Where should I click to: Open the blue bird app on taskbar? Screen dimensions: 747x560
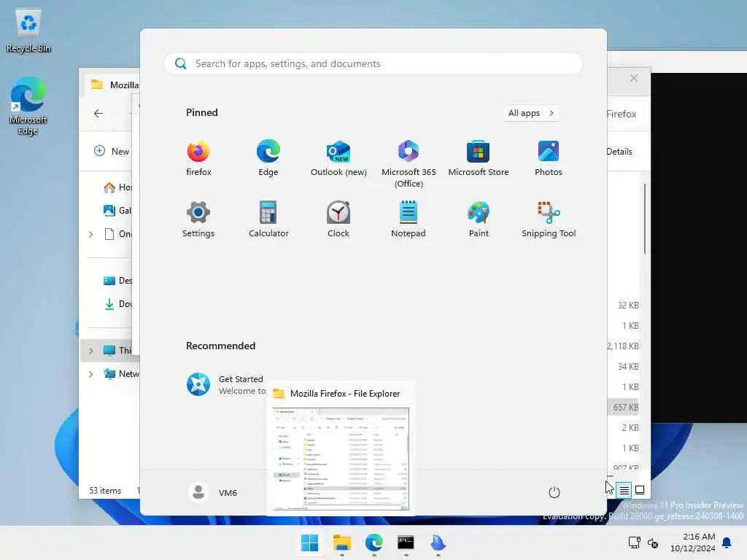438,542
